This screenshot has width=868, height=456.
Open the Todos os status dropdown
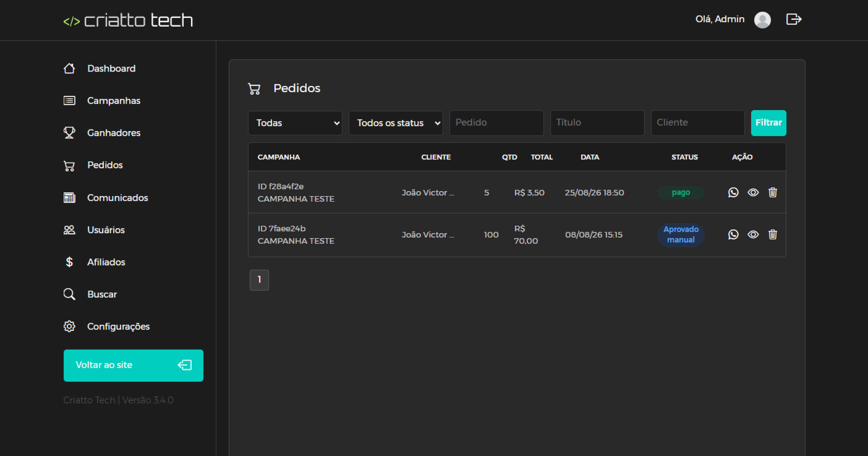(x=396, y=123)
